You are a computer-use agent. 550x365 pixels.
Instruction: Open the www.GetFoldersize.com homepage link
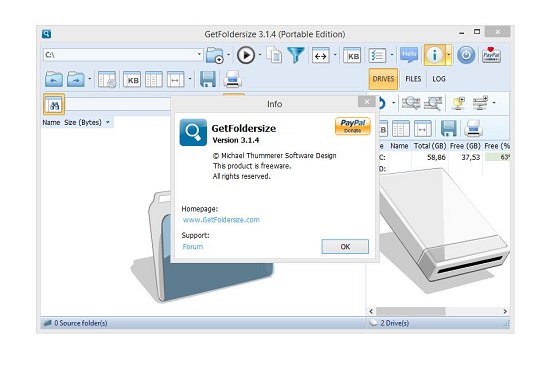[221, 220]
